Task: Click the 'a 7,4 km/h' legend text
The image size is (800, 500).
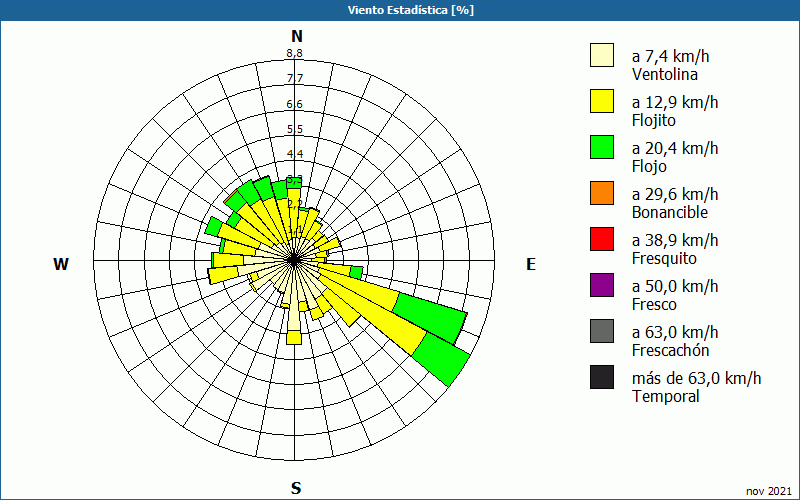Action: pos(670,56)
